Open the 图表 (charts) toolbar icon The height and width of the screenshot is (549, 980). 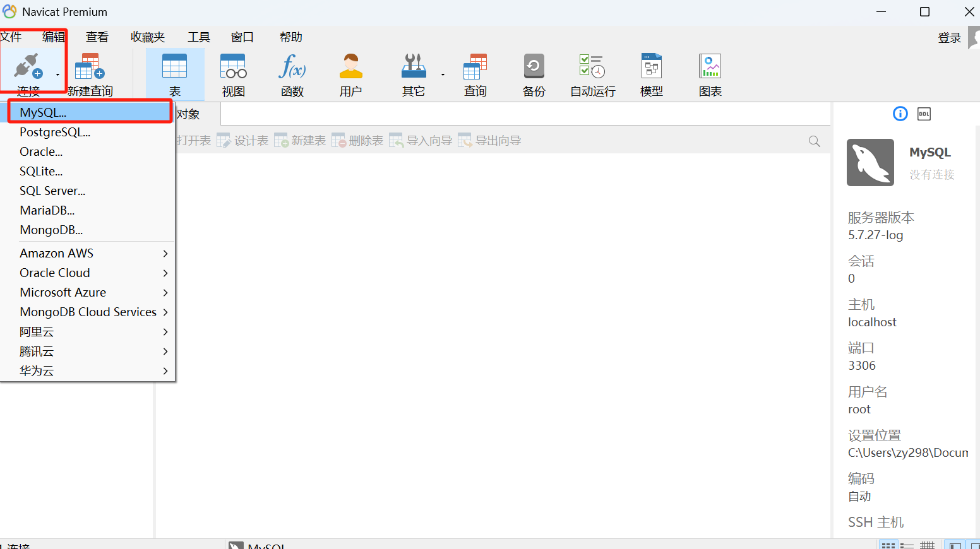pos(710,74)
